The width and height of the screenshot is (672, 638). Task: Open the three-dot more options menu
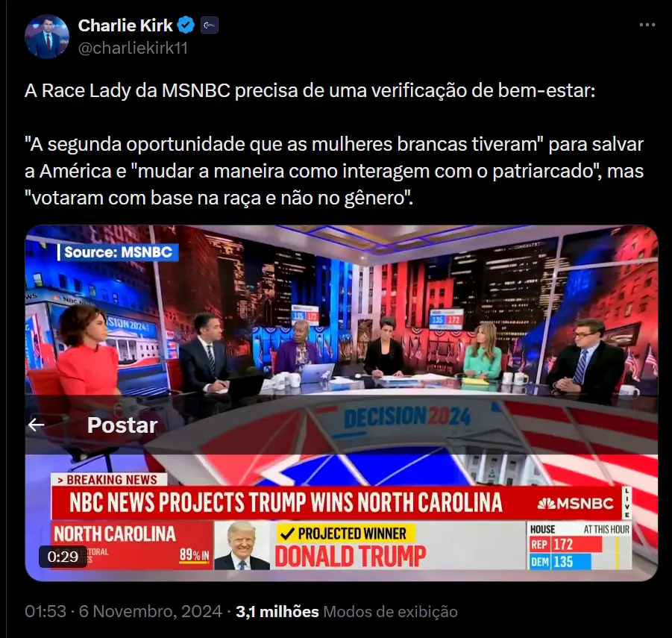(x=647, y=25)
